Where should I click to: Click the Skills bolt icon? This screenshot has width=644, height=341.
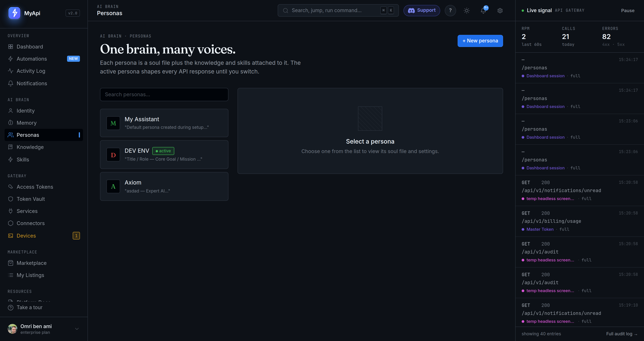(10, 160)
